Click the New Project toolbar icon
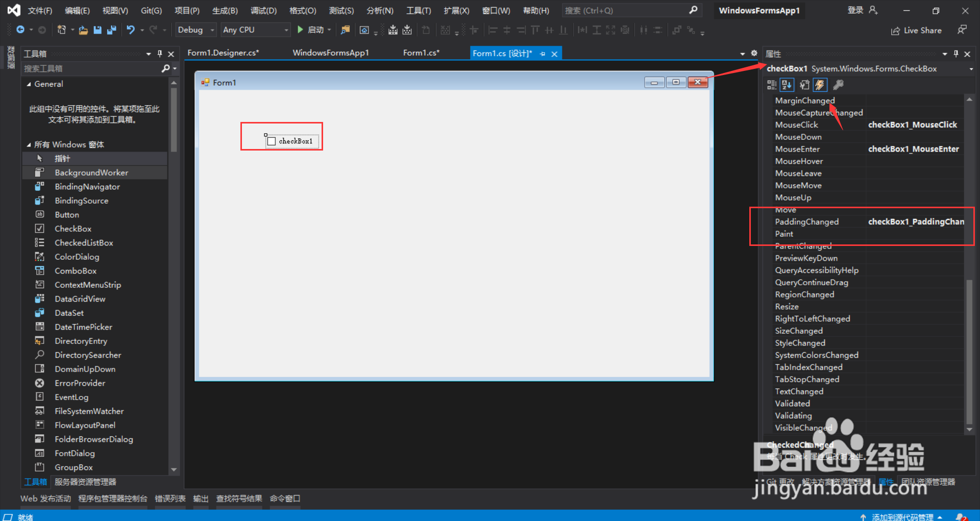 pos(61,30)
